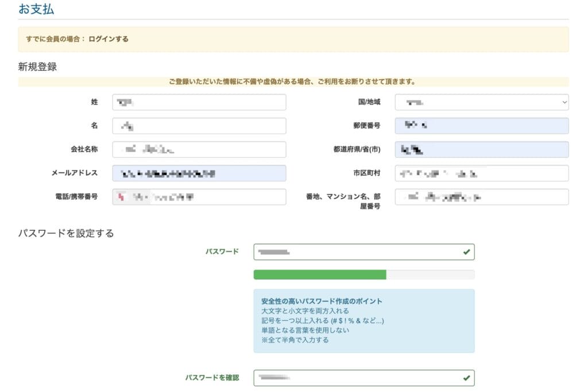The image size is (588, 392).
Task: Click the 都道府県/省(市) input field
Action: pos(482,149)
